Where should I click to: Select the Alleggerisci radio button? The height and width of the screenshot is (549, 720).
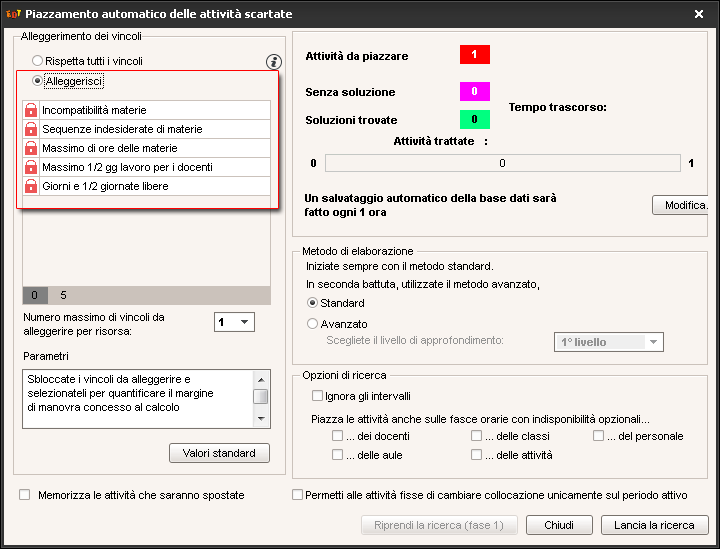(37, 81)
